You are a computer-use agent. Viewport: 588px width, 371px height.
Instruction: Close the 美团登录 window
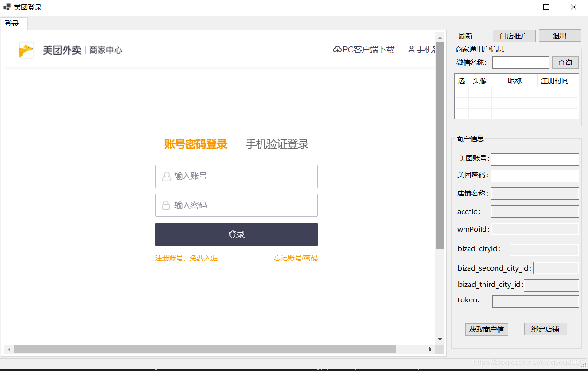point(574,7)
